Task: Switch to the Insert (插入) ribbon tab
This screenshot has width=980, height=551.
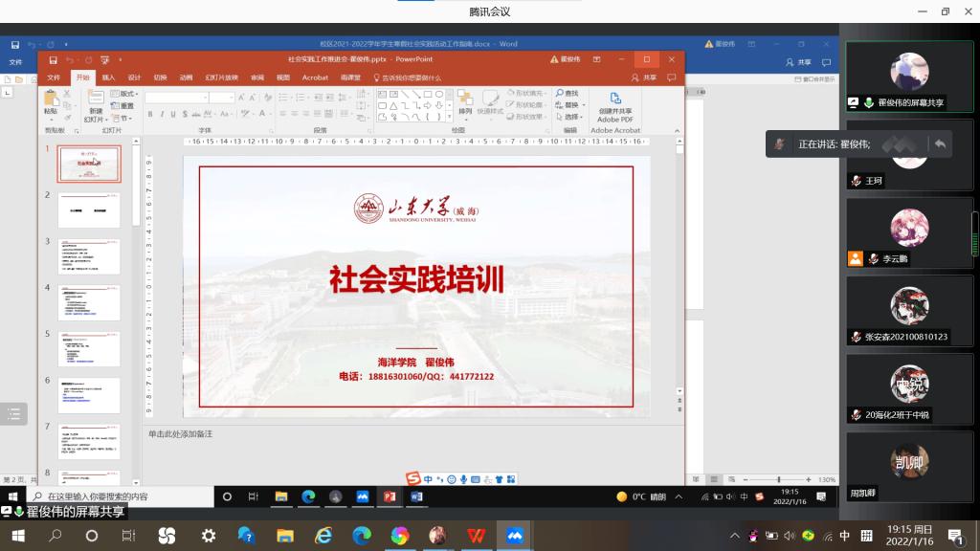Action: point(109,77)
